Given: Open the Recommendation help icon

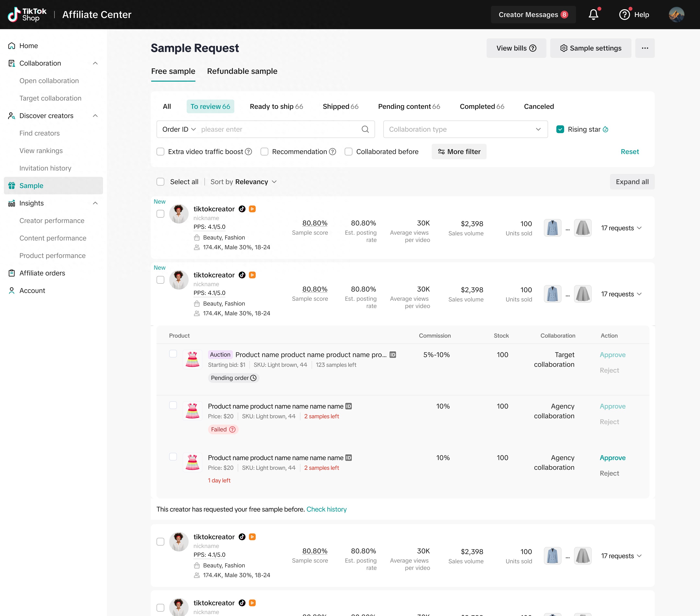Looking at the screenshot, I should pyautogui.click(x=332, y=152).
